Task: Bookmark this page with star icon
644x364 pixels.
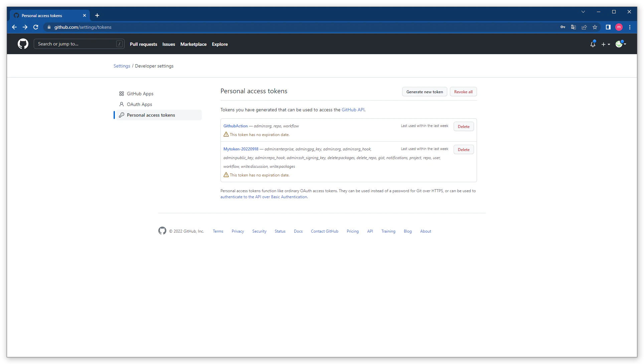Action: (595, 27)
